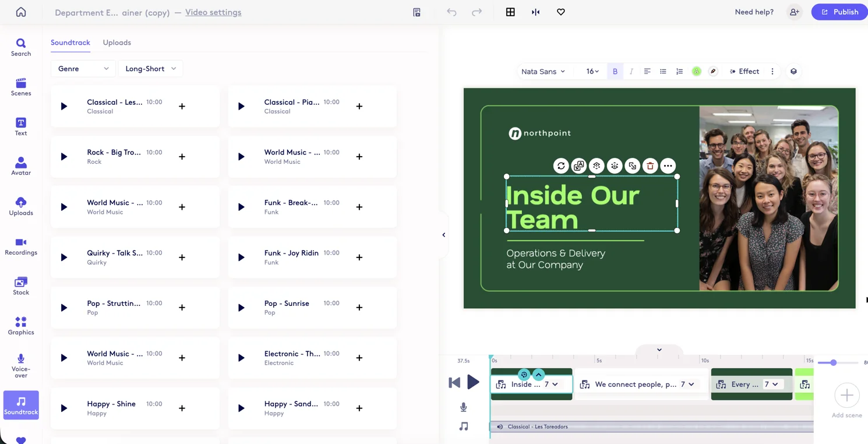The height and width of the screenshot is (444, 868).
Task: Enable italic formatting
Action: pyautogui.click(x=631, y=71)
